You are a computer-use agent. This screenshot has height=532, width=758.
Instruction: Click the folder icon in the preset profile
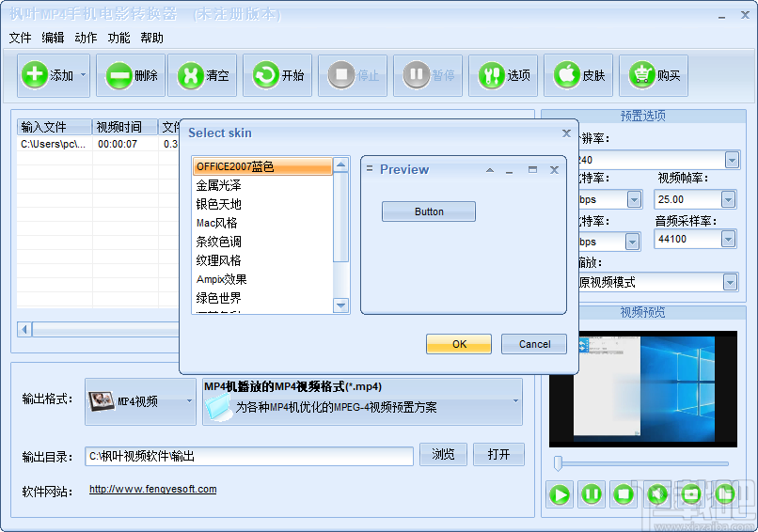click(218, 407)
